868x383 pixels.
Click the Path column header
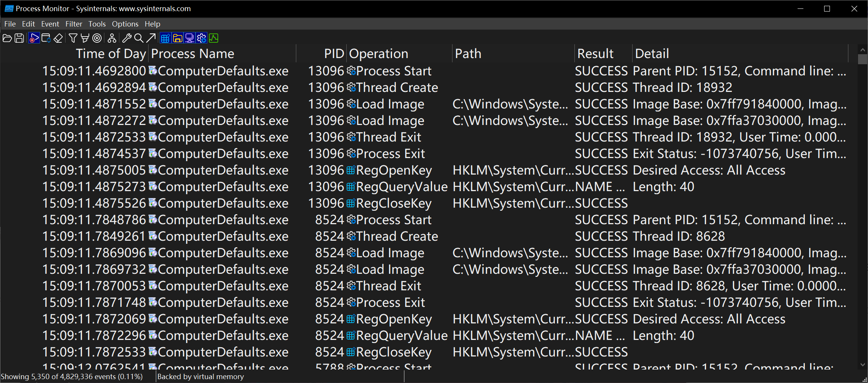click(513, 53)
